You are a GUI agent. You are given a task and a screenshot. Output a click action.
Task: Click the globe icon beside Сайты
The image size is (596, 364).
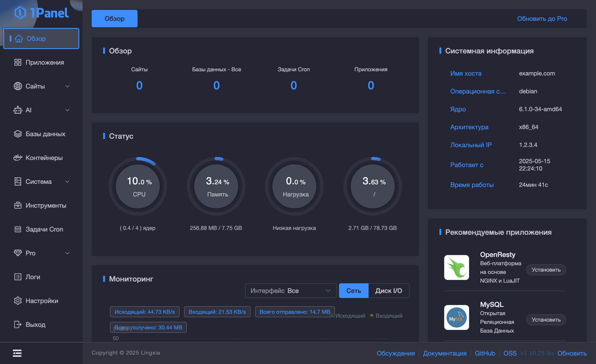coord(18,86)
